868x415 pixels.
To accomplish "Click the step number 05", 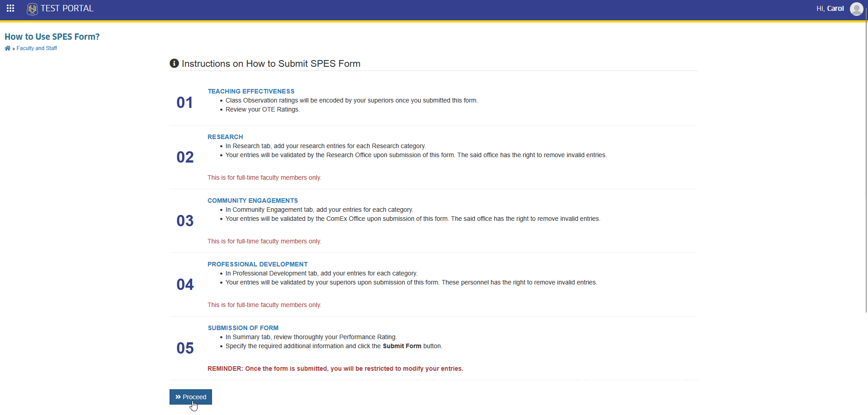I will click(185, 348).
